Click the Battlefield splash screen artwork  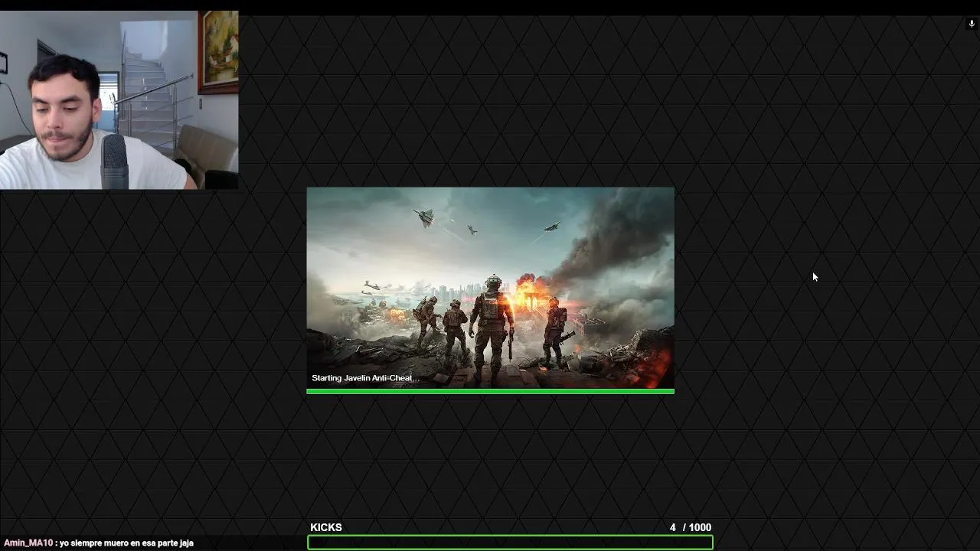point(490,288)
